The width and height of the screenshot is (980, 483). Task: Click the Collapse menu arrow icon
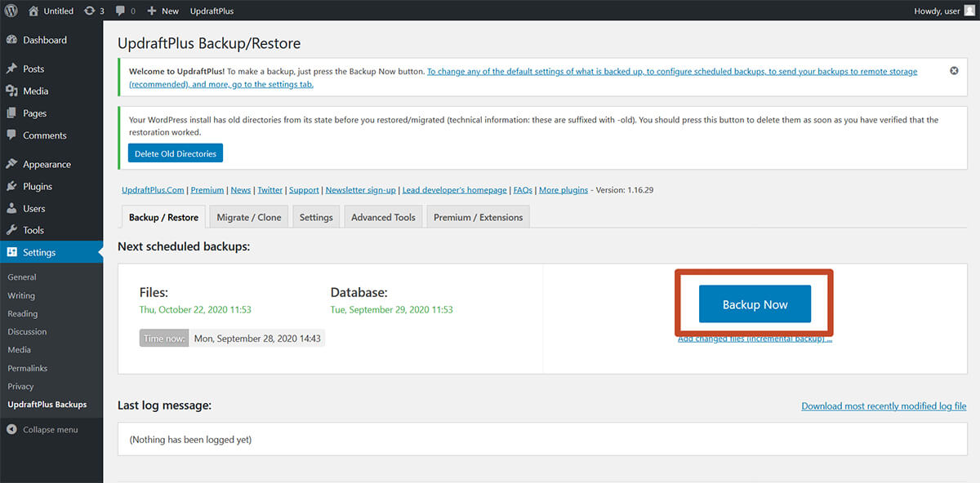(12, 429)
